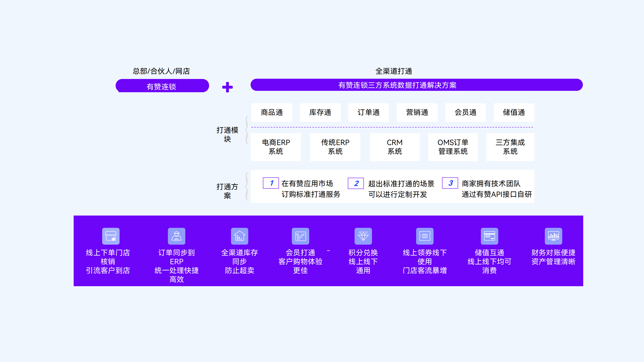Click the 电商ERP系统 box
This screenshot has height=362, width=644.
[x=276, y=147]
